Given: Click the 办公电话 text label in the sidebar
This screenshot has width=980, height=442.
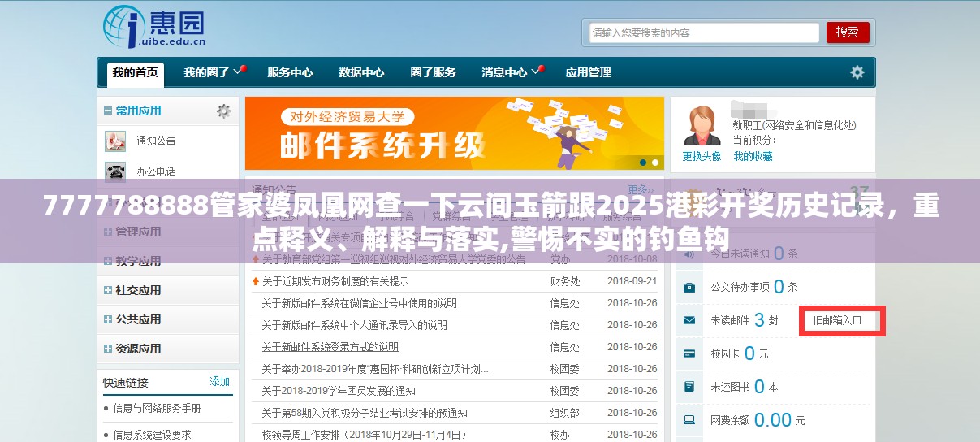Looking at the screenshot, I should [156, 171].
